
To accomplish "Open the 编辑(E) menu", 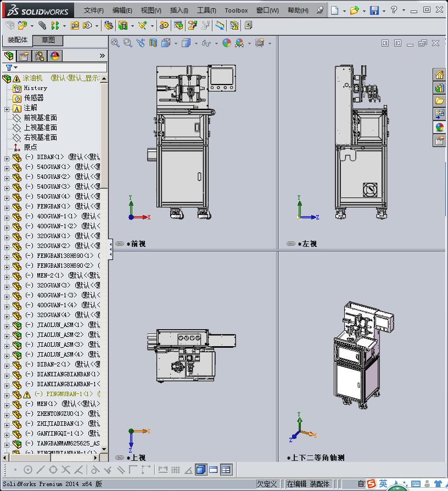I will pos(122,10).
